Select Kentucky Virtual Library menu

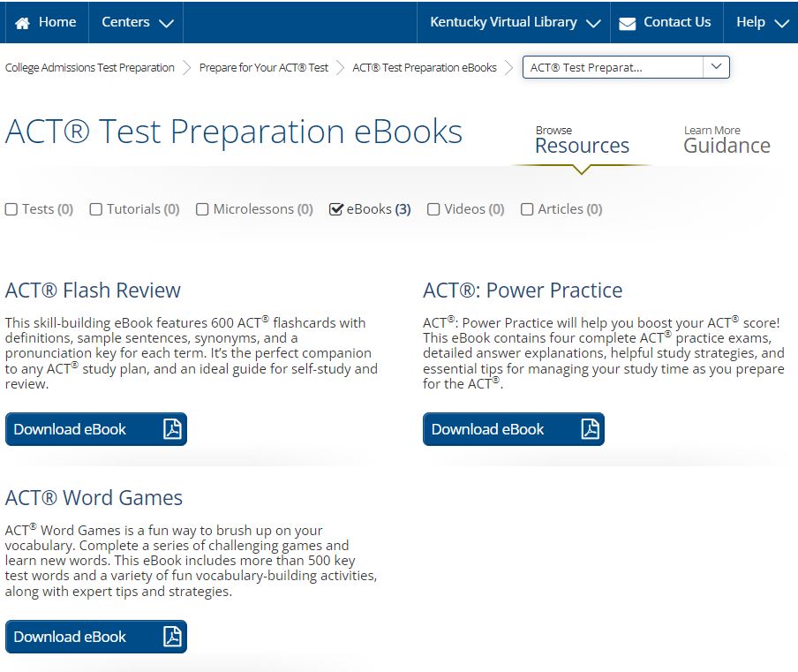(514, 22)
